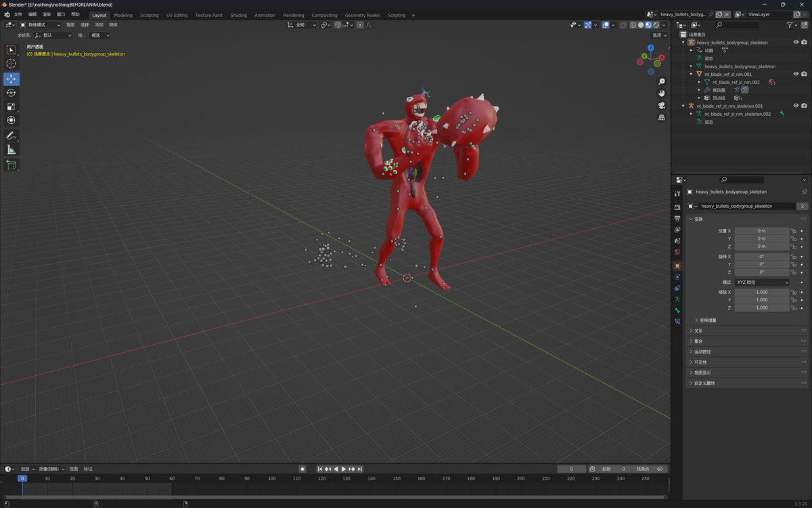Switch to the Animation workspace tab
The width and height of the screenshot is (812, 508).
click(265, 15)
